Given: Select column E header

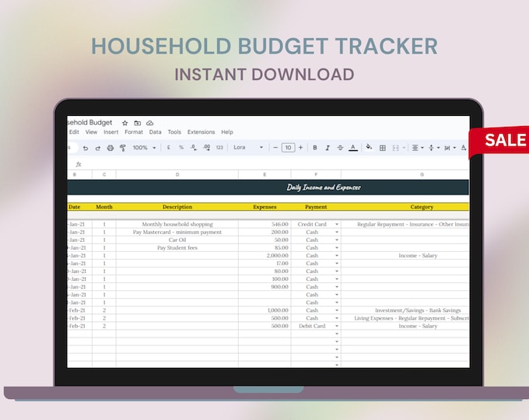Looking at the screenshot, I should (x=264, y=174).
